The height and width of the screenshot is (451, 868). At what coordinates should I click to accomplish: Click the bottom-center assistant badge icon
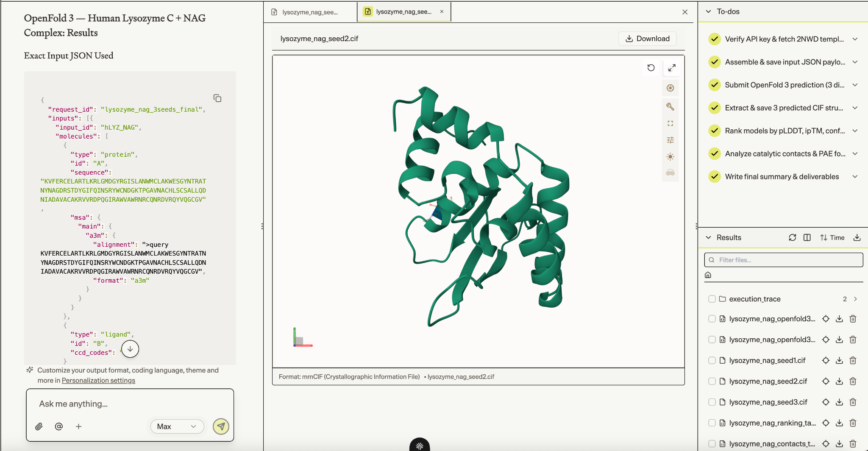coord(420,445)
